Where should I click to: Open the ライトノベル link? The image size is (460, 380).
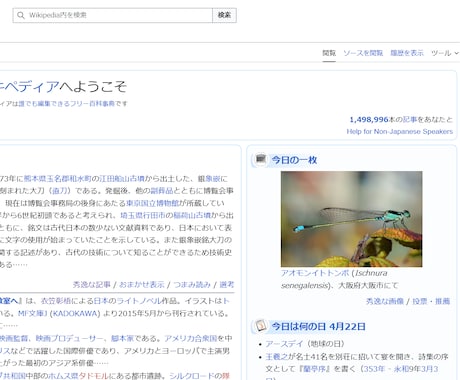[139, 301]
